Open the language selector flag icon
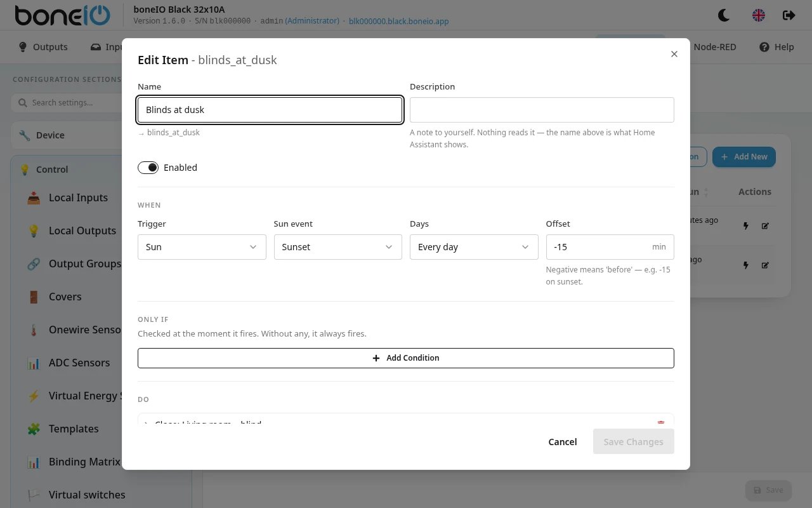 coord(758,15)
